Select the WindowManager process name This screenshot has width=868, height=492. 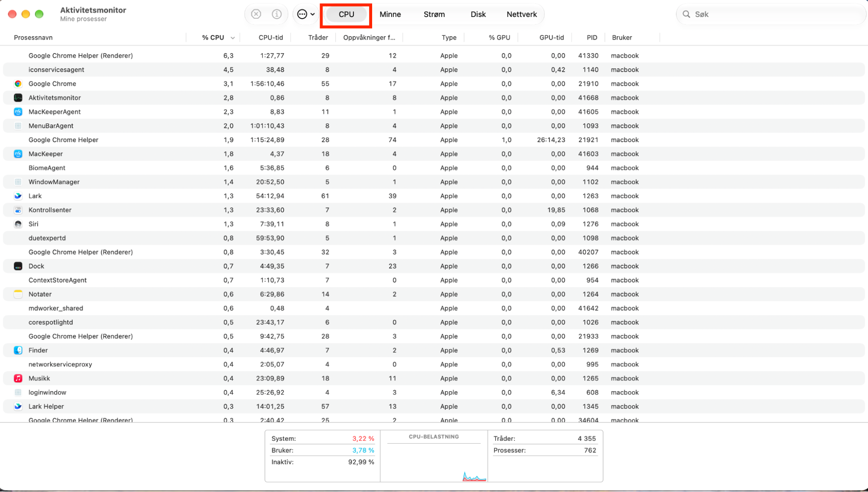coord(54,182)
